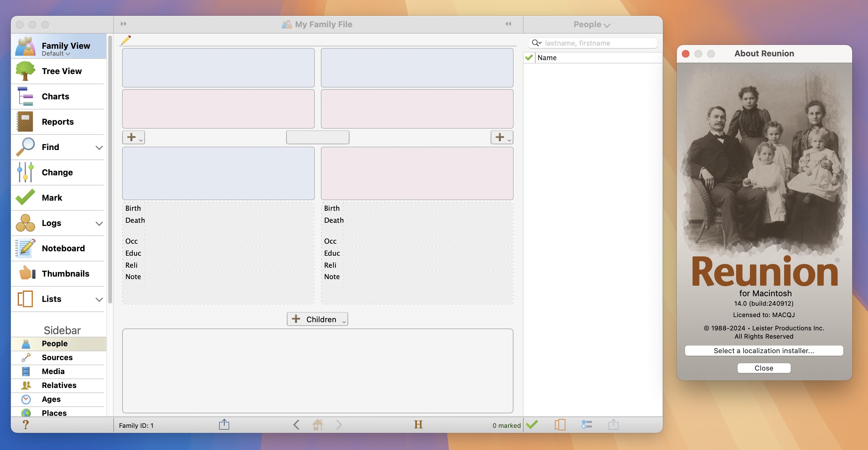This screenshot has width=868, height=450.
Task: Click the Name column header
Action: point(599,58)
